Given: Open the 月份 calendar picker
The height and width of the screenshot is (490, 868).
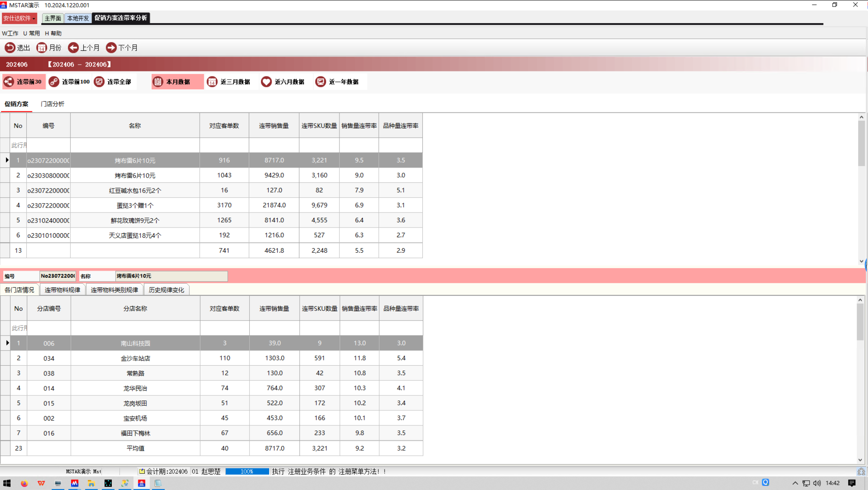Looking at the screenshot, I should [42, 48].
